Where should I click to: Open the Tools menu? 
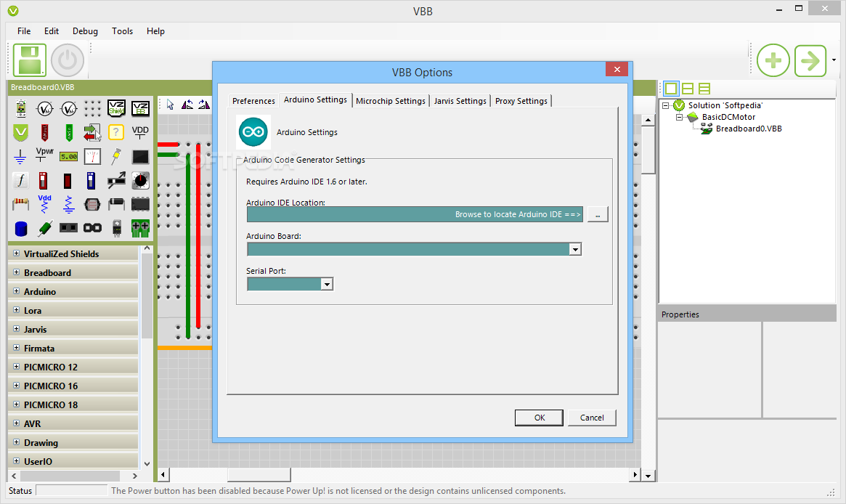pyautogui.click(x=123, y=31)
